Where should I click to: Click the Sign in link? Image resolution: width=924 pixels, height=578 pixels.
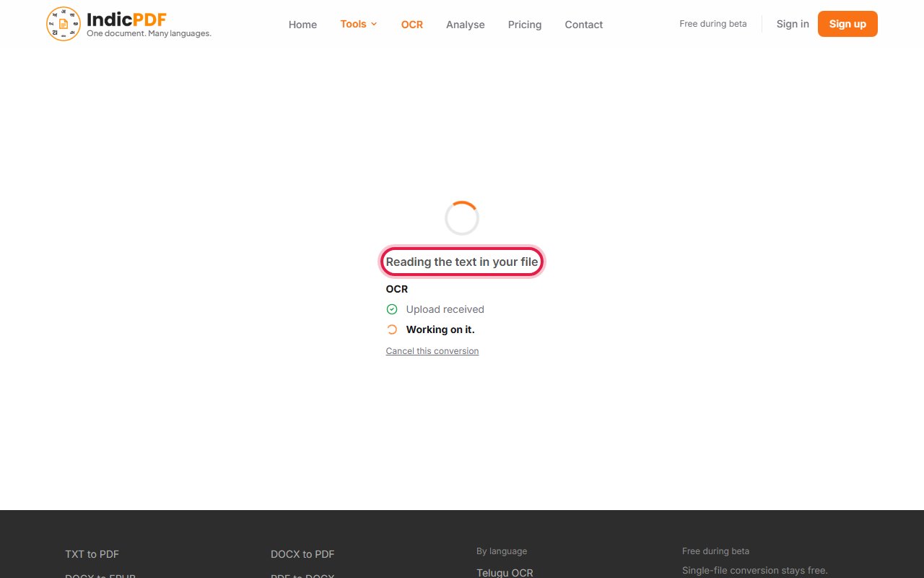point(793,24)
